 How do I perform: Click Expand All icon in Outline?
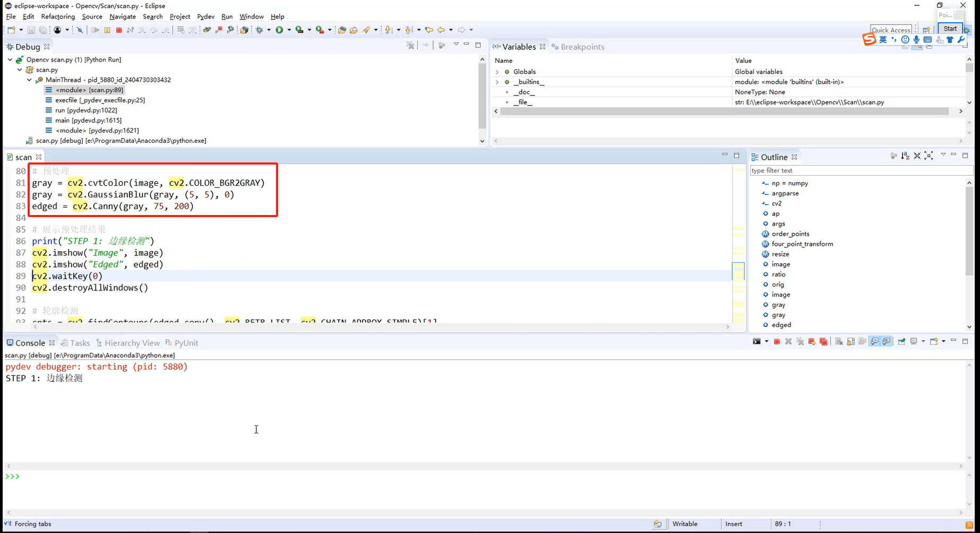point(929,156)
